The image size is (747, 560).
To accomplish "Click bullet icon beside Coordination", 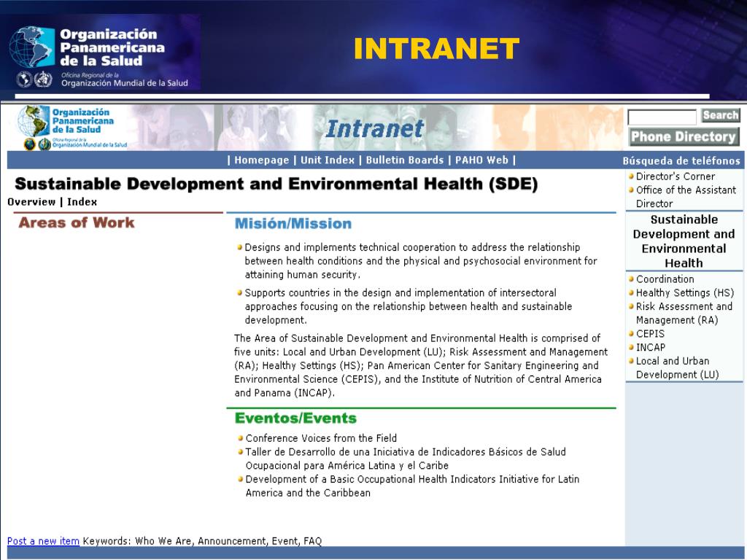I will coord(631,279).
